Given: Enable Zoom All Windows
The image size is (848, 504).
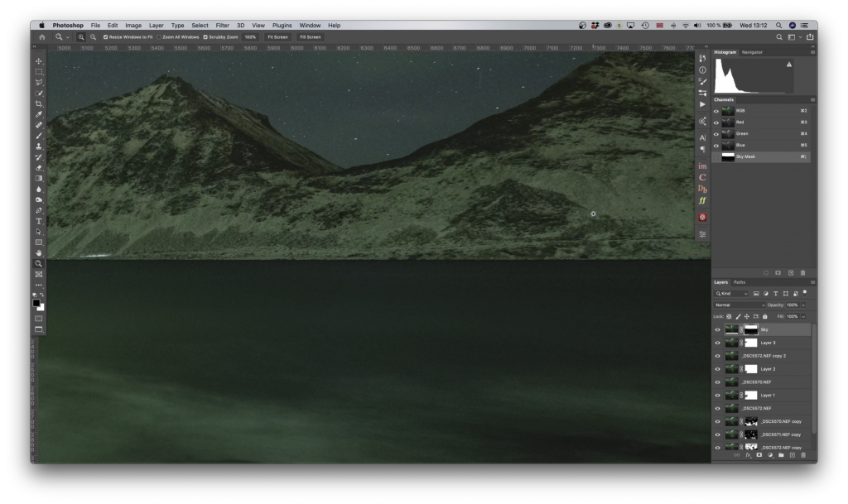Looking at the screenshot, I should click(x=159, y=37).
